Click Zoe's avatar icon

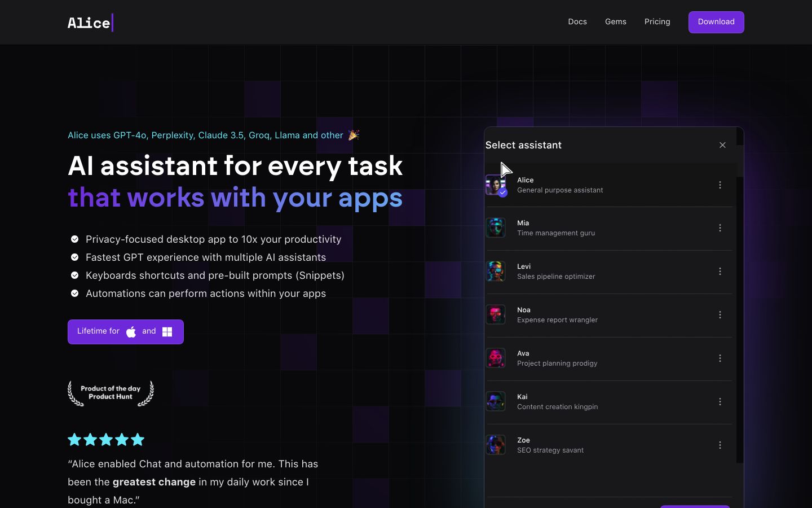[x=496, y=445]
